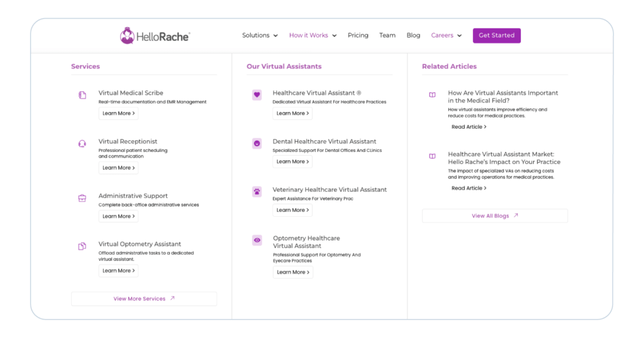Click the Virtual Optometry Assistant files icon
Screen dimensions: 644x338
(82, 246)
